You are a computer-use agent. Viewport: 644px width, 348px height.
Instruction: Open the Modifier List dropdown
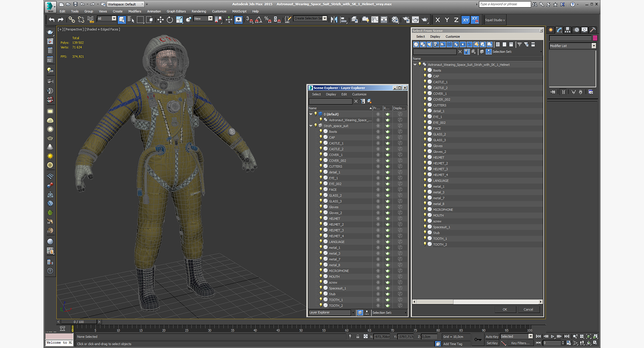point(572,46)
